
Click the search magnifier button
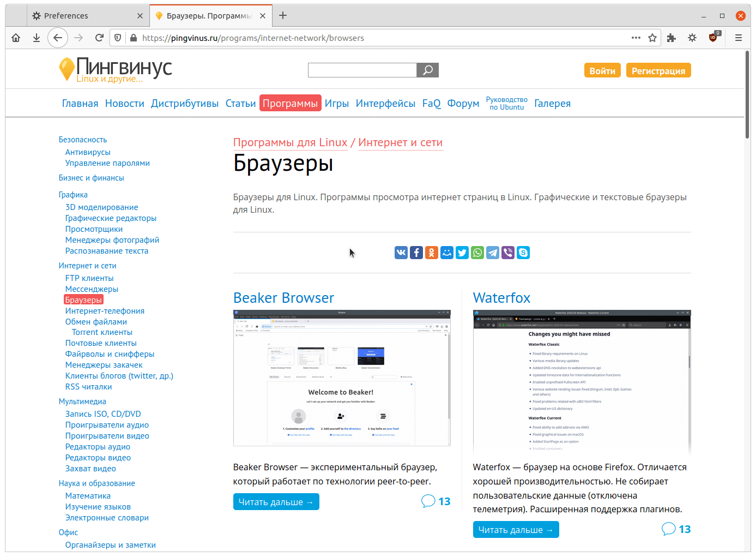coord(428,70)
